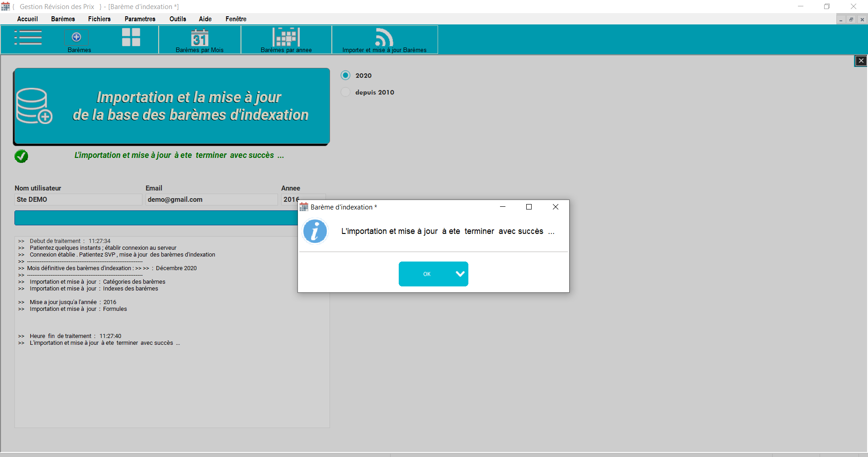This screenshot has width=868, height=457.
Task: Click the Nom utilisateur field
Action: (78, 200)
